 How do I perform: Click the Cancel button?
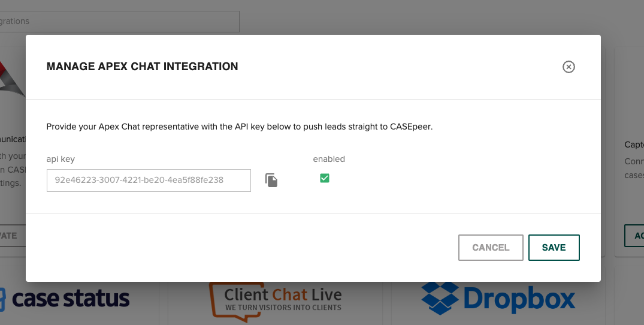point(491,247)
